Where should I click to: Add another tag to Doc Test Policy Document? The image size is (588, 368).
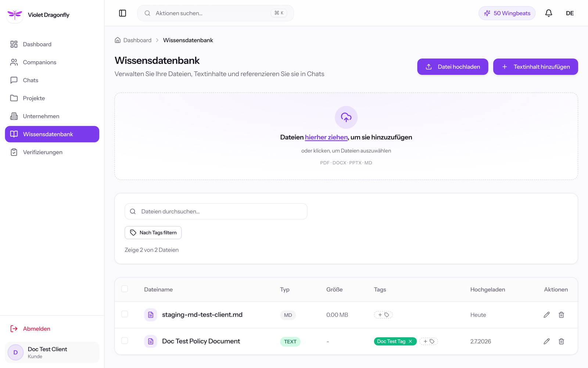pos(429,342)
